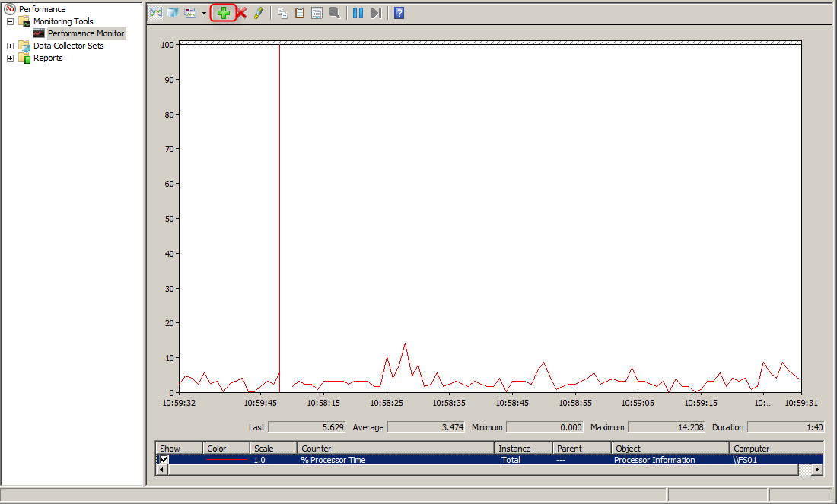
Task: Click the green Add counter plus icon
Action: (223, 13)
